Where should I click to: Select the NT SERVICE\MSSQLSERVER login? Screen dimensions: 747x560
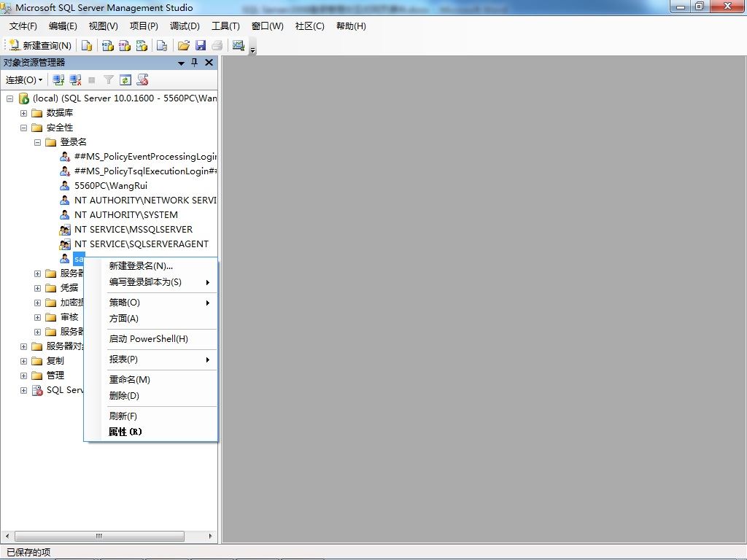pos(133,230)
